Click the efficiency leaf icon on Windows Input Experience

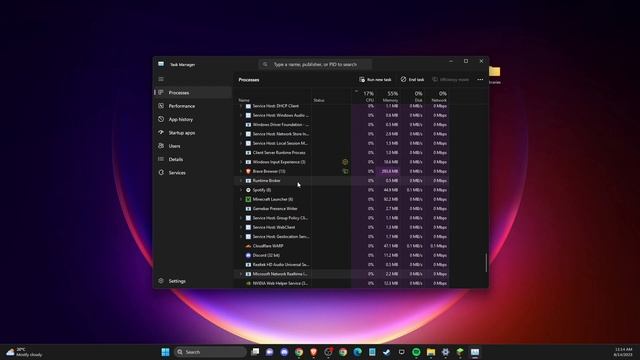tap(345, 162)
